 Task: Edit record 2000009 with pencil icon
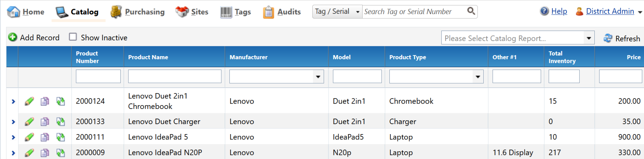[x=30, y=153]
